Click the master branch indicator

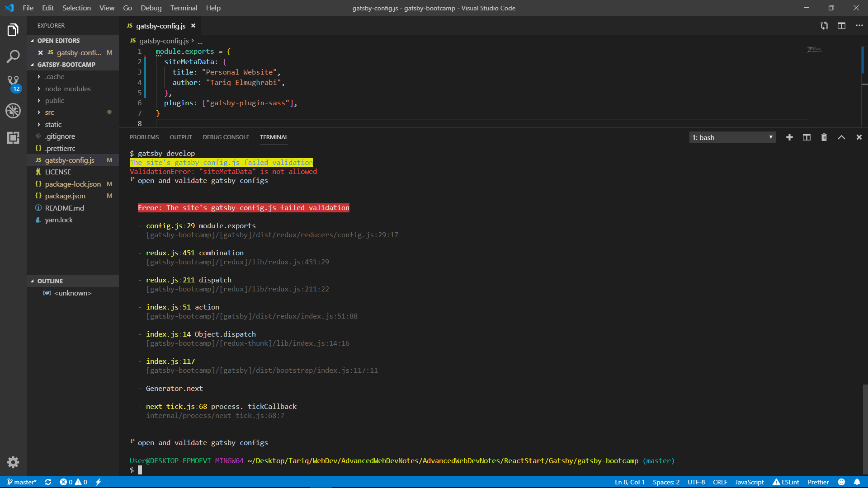[x=22, y=482]
